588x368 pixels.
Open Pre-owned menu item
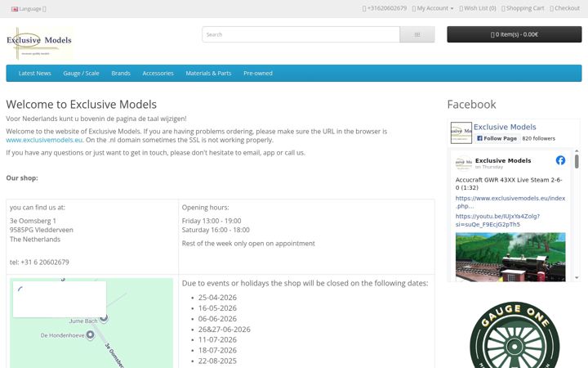[258, 74]
